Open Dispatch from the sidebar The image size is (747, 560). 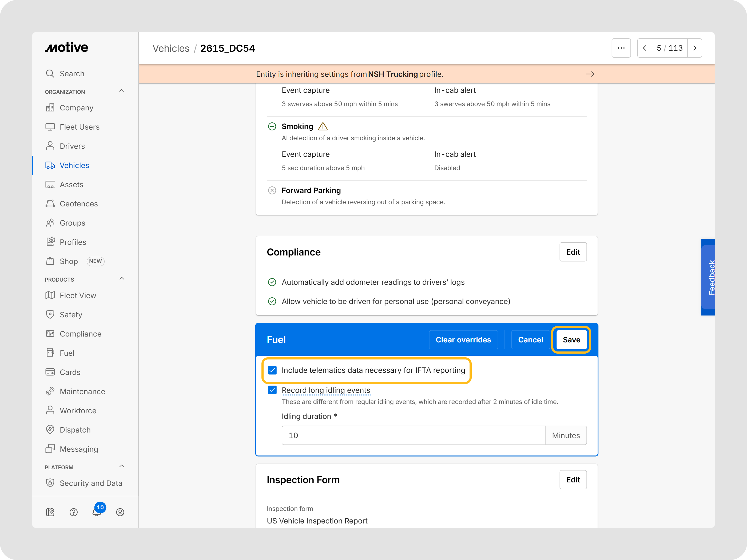tap(75, 430)
